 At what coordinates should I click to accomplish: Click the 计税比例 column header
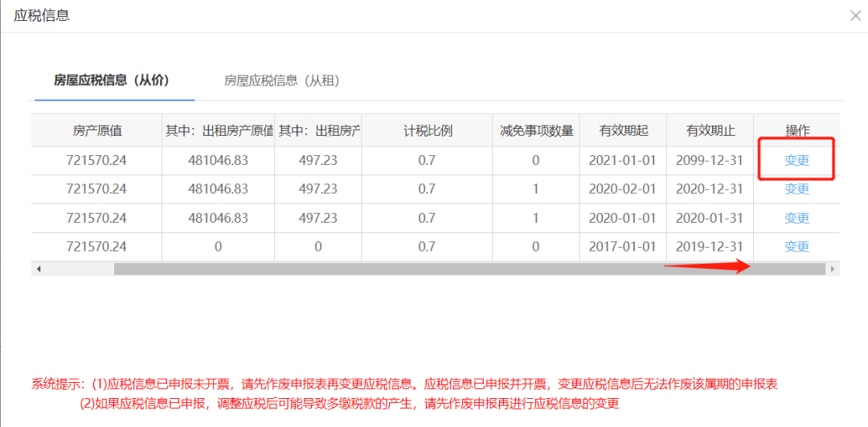[427, 131]
